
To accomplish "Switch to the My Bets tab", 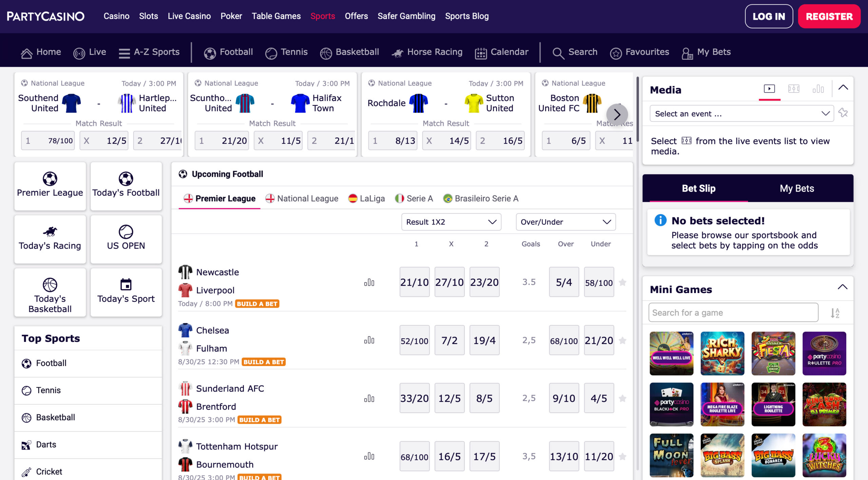I will click(x=796, y=188).
